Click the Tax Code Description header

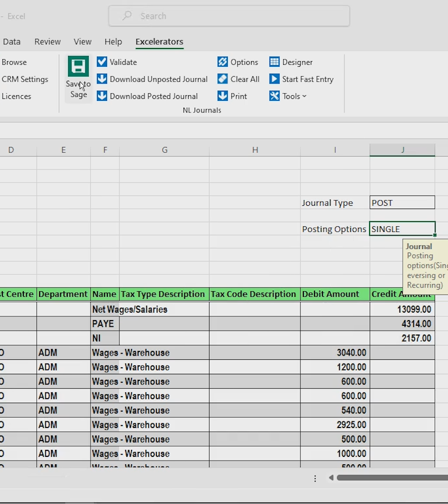(x=255, y=294)
